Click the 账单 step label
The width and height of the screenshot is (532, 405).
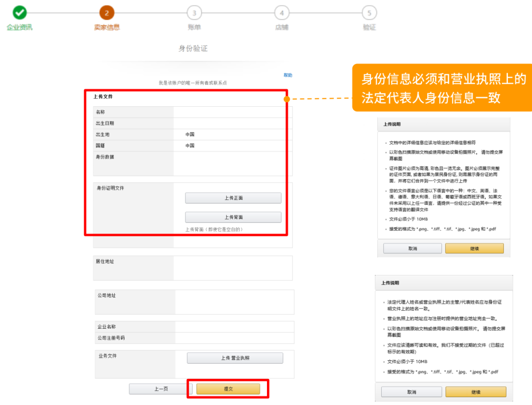(x=195, y=28)
